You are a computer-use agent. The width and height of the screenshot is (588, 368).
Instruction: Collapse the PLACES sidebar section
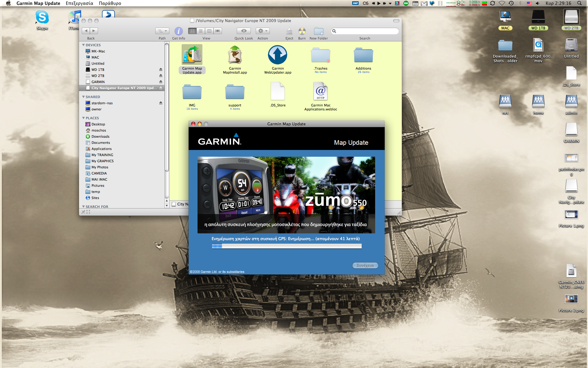(83, 118)
